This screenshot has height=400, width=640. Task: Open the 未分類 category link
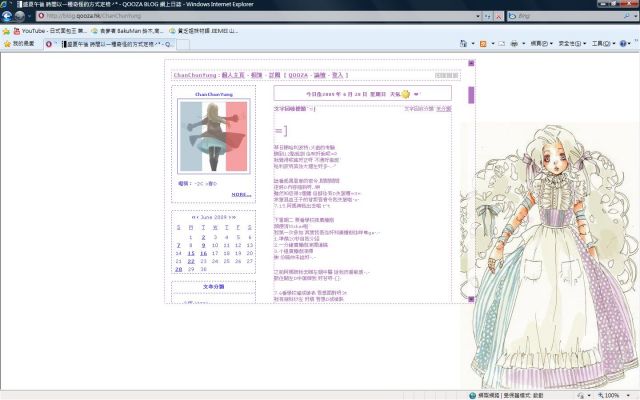click(444, 109)
